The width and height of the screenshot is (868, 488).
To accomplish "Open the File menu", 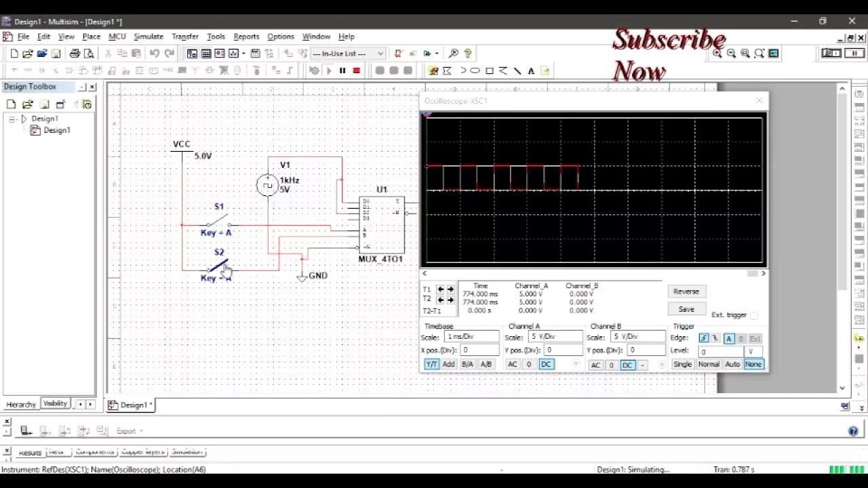I will pyautogui.click(x=23, y=37).
